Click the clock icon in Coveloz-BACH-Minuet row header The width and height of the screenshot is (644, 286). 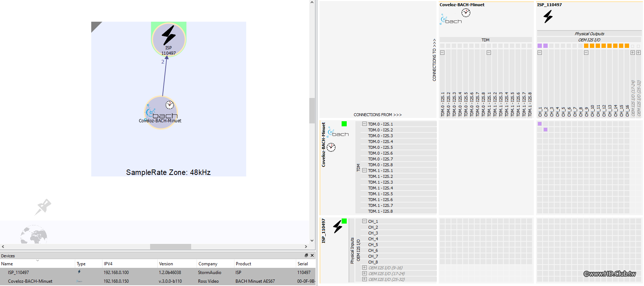click(x=331, y=147)
